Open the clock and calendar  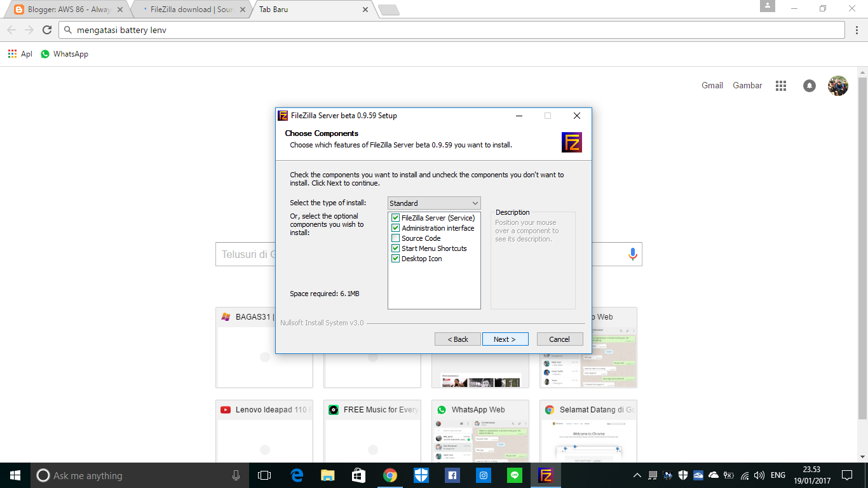811,475
